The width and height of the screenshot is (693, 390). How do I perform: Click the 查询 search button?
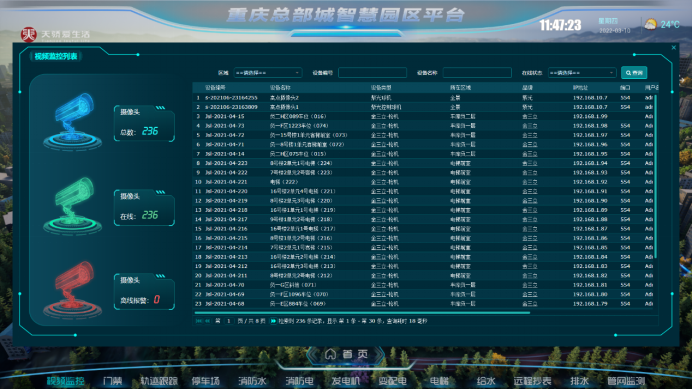point(634,73)
